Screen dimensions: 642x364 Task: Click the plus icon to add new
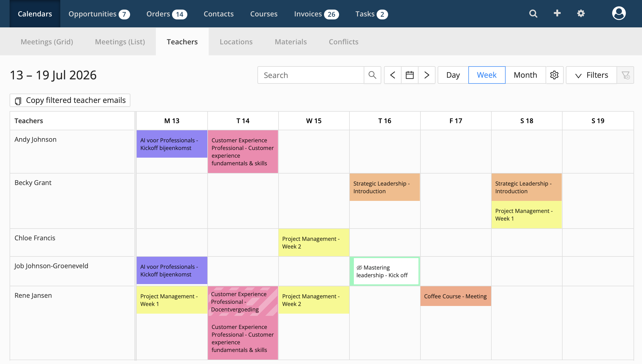pyautogui.click(x=557, y=13)
